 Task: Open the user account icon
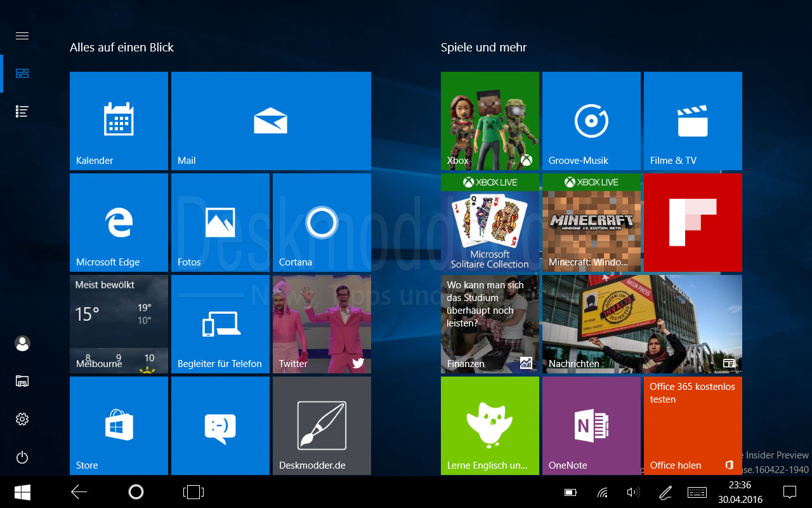(22, 344)
